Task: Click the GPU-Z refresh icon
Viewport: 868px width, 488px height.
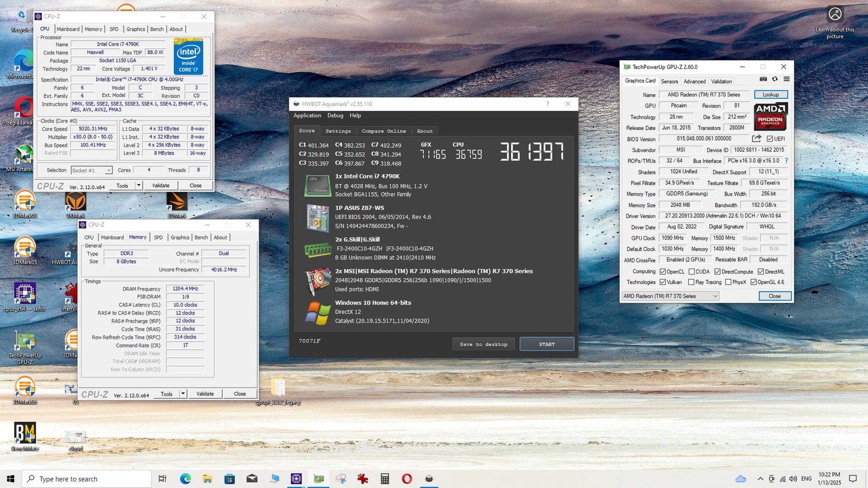Action: pyautogui.click(x=775, y=79)
